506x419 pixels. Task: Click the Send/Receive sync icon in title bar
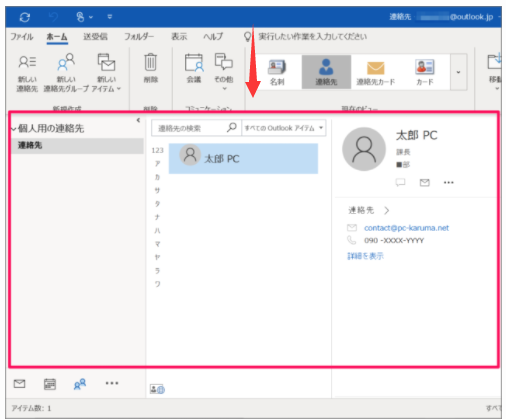point(25,17)
